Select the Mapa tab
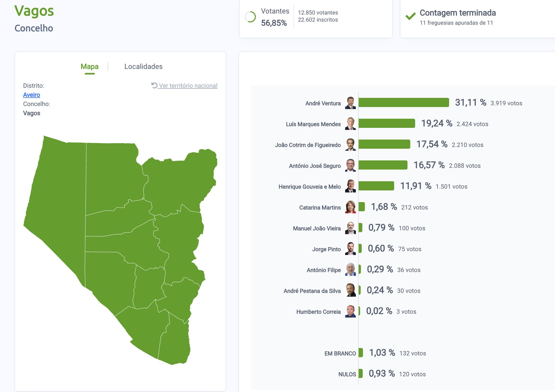The height and width of the screenshot is (392, 555). point(89,67)
